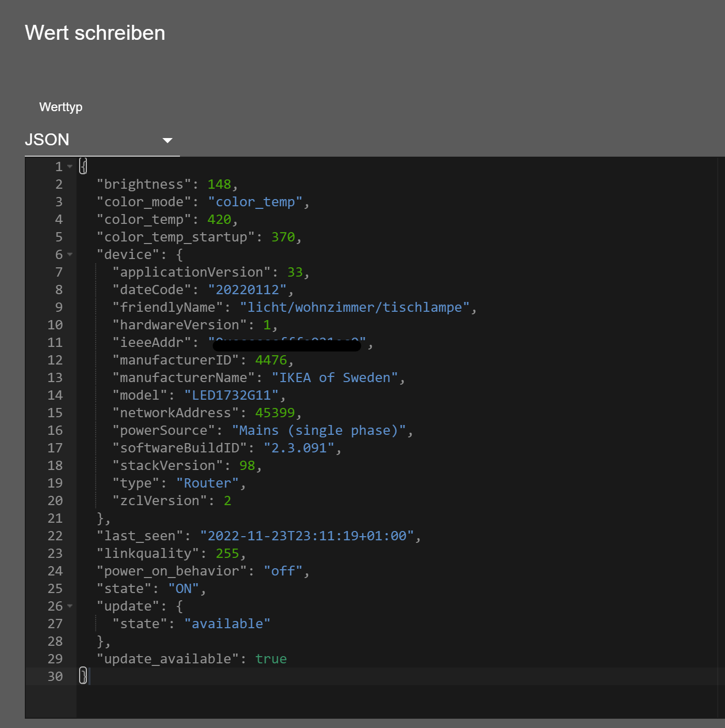Place cursor on brightness value 148

coord(219,185)
